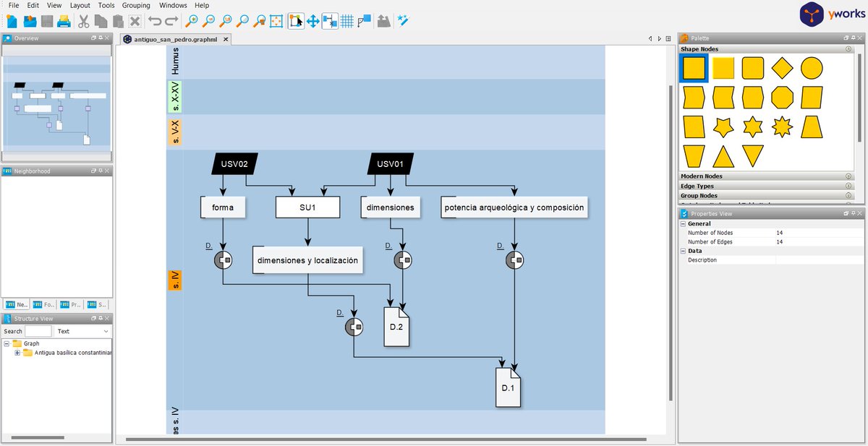
Task: Switch to the 'S..' panel tab
Action: pos(97,305)
